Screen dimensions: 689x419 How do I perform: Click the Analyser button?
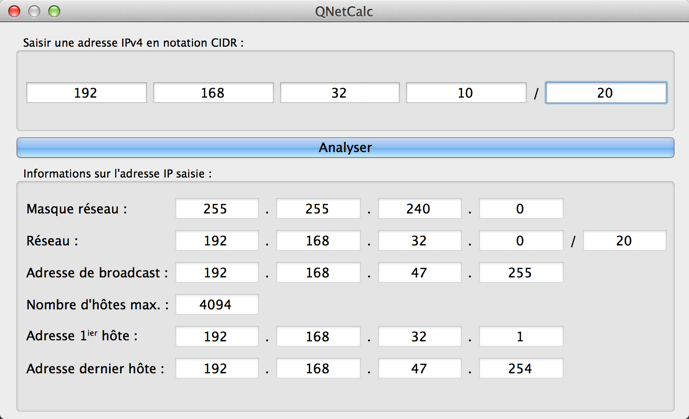[x=345, y=148]
